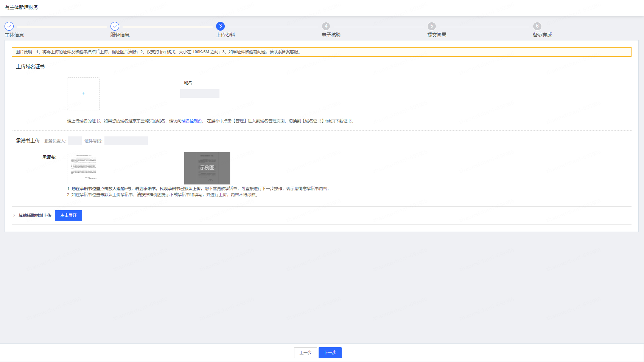Click the 有主体新增服务 page title
Image resolution: width=644 pixels, height=362 pixels.
point(22,7)
